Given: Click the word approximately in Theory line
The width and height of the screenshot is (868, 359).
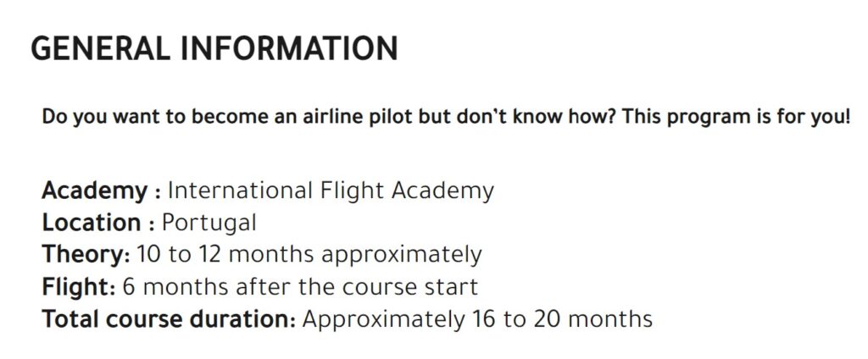Looking at the screenshot, I should pyautogui.click(x=401, y=257).
